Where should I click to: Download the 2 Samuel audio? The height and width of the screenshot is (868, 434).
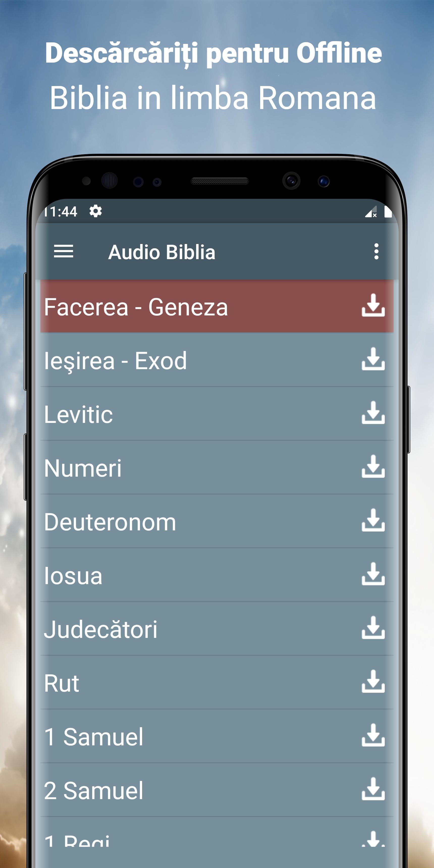pyautogui.click(x=373, y=790)
